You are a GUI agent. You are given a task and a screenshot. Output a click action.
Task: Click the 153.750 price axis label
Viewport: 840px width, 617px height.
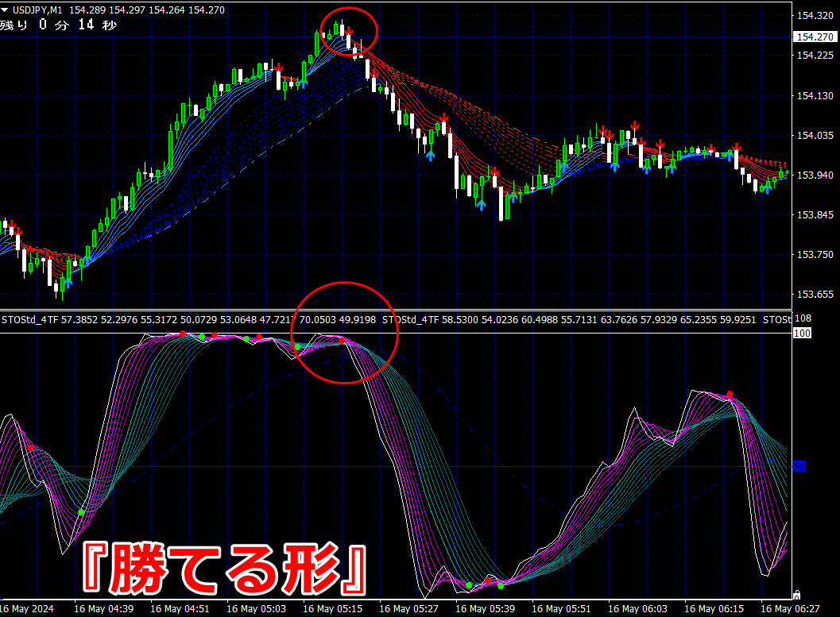(x=815, y=255)
